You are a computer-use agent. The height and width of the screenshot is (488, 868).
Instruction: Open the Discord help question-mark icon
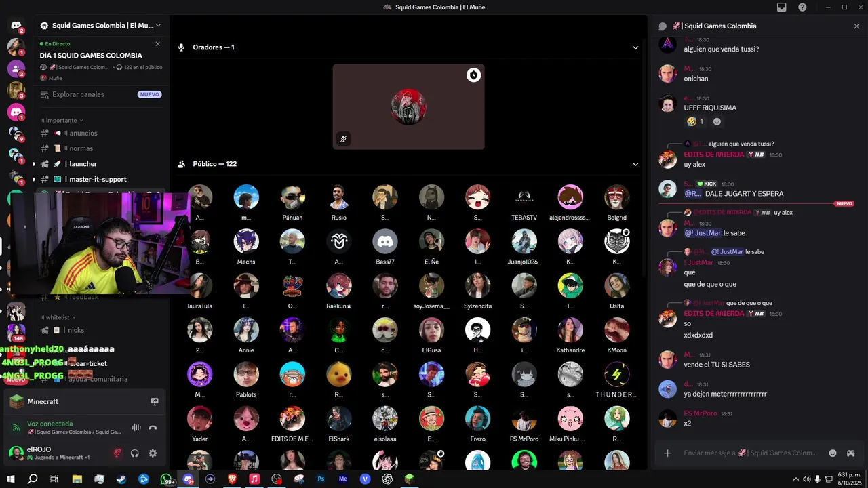coord(802,7)
